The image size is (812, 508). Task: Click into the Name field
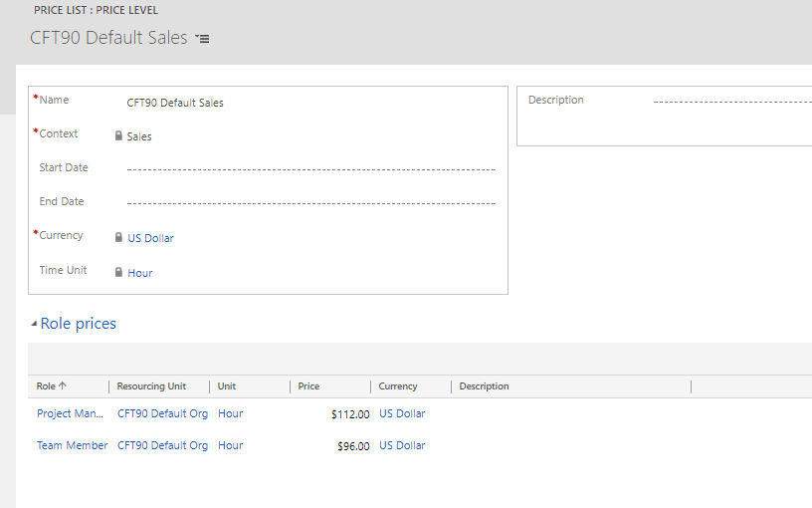[308, 103]
